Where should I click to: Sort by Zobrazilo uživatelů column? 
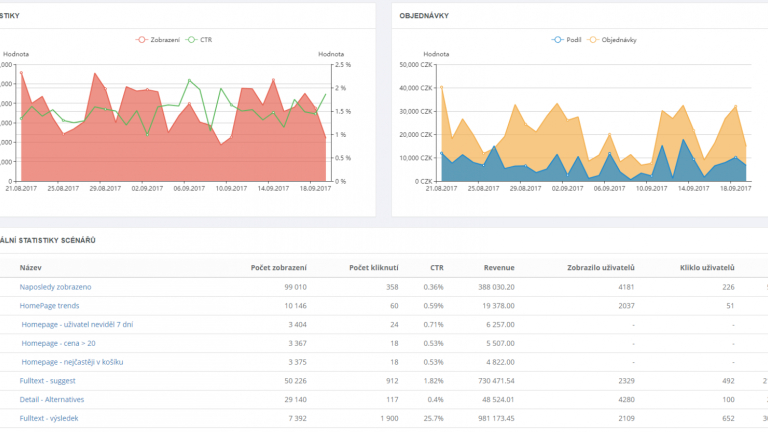tap(601, 267)
